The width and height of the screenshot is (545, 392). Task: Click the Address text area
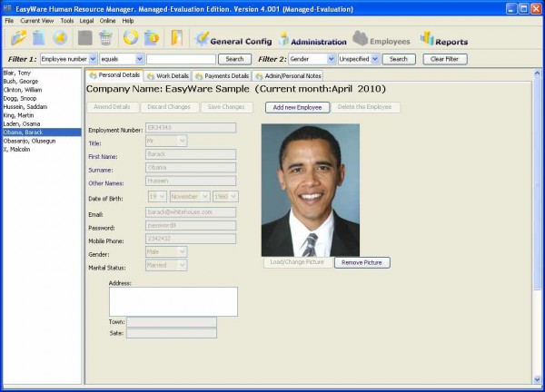point(173,301)
